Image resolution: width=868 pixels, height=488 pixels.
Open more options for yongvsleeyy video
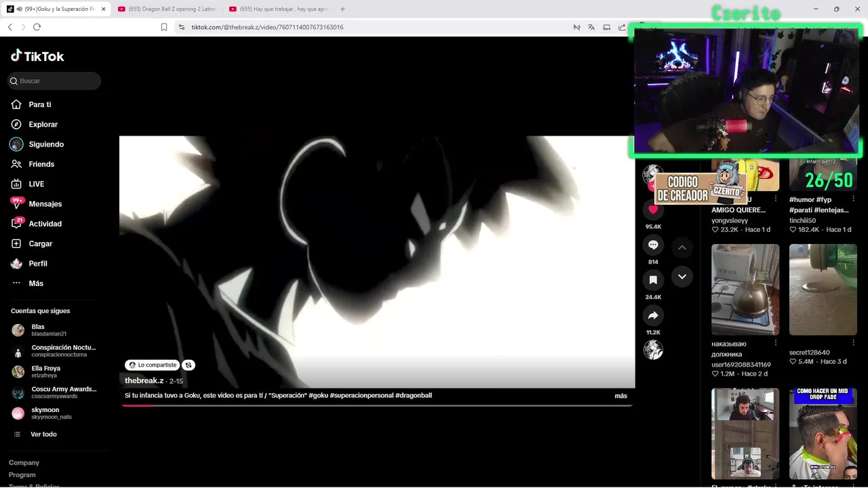click(x=776, y=200)
